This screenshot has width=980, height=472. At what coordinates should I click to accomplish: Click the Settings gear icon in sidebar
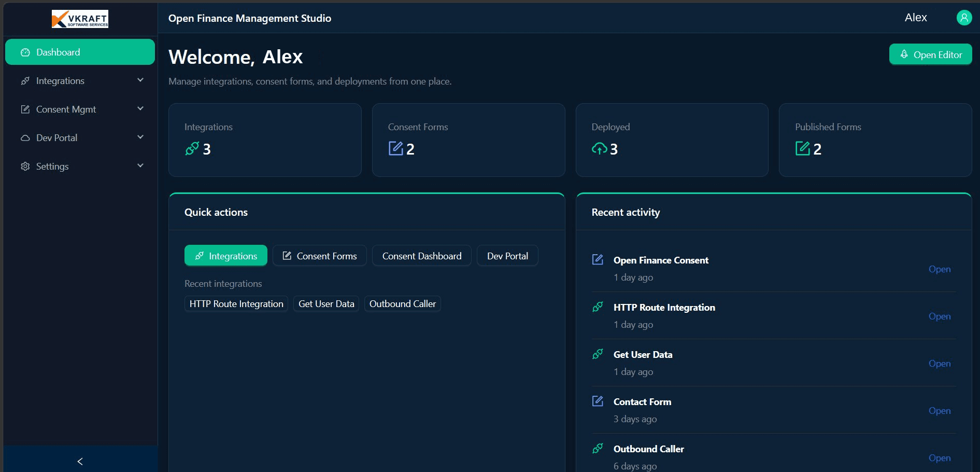(x=25, y=166)
